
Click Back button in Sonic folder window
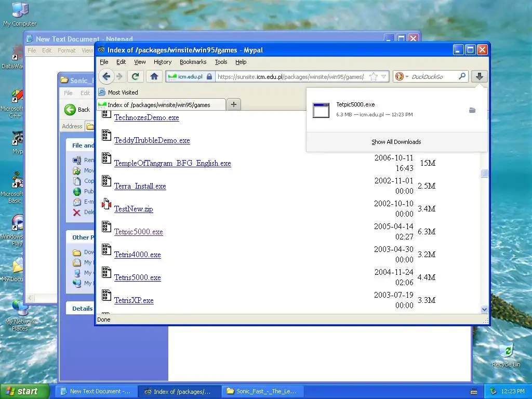click(x=77, y=110)
